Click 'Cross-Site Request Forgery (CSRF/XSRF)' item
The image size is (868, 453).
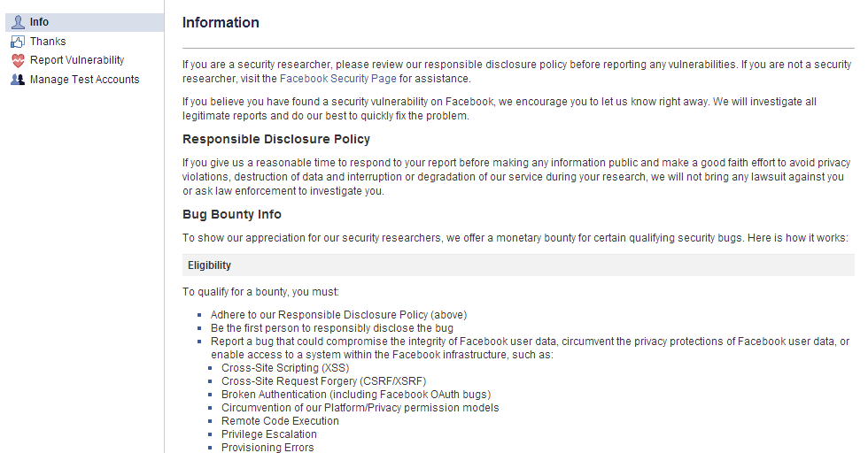[324, 381]
